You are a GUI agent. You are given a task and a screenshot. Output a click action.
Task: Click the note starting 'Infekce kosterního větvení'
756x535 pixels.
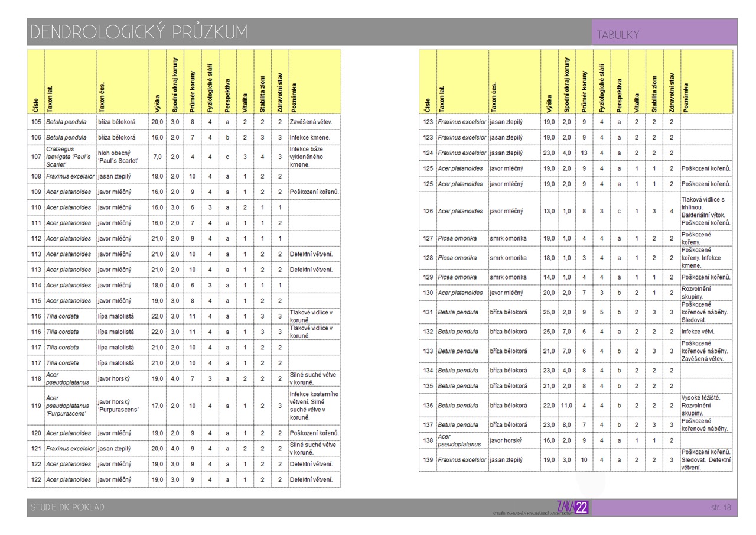[314, 406]
